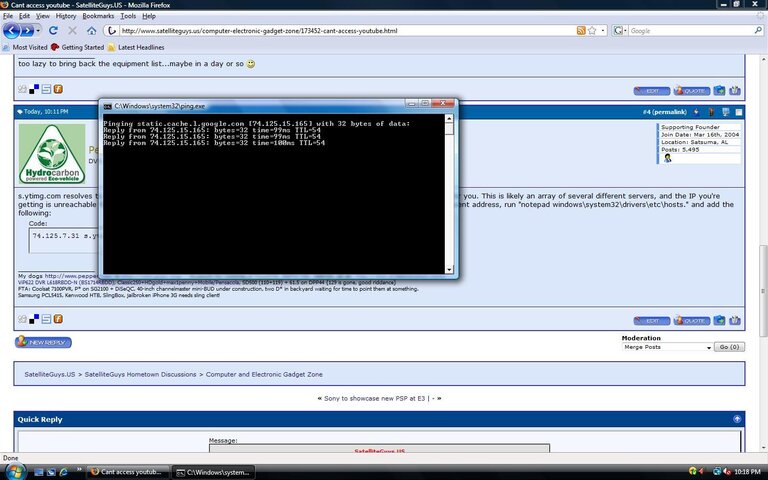768x480 pixels.
Task: Go forward with Firefox forward arrow
Action: coord(26,30)
